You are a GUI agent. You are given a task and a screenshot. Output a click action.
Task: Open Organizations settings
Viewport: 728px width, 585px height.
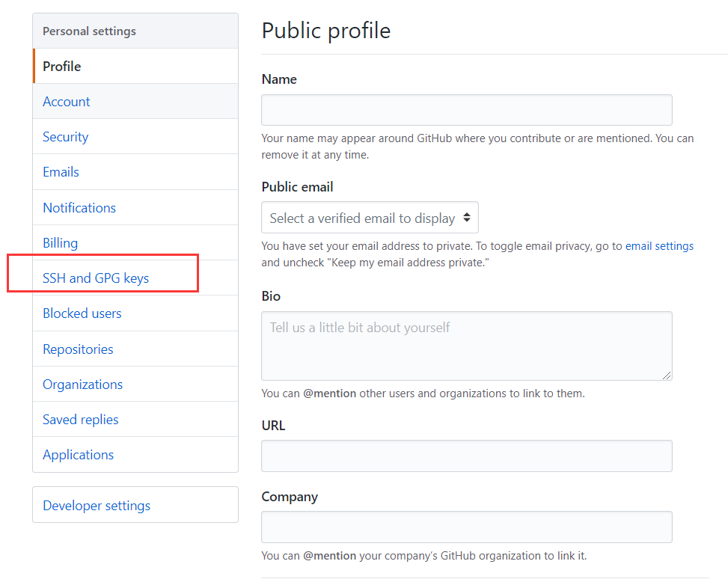(135, 385)
